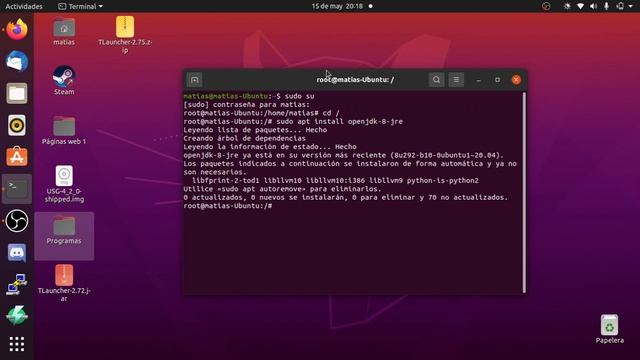Show the applications grid
Viewport: 640px width, 360px height.
pyautogui.click(x=17, y=344)
